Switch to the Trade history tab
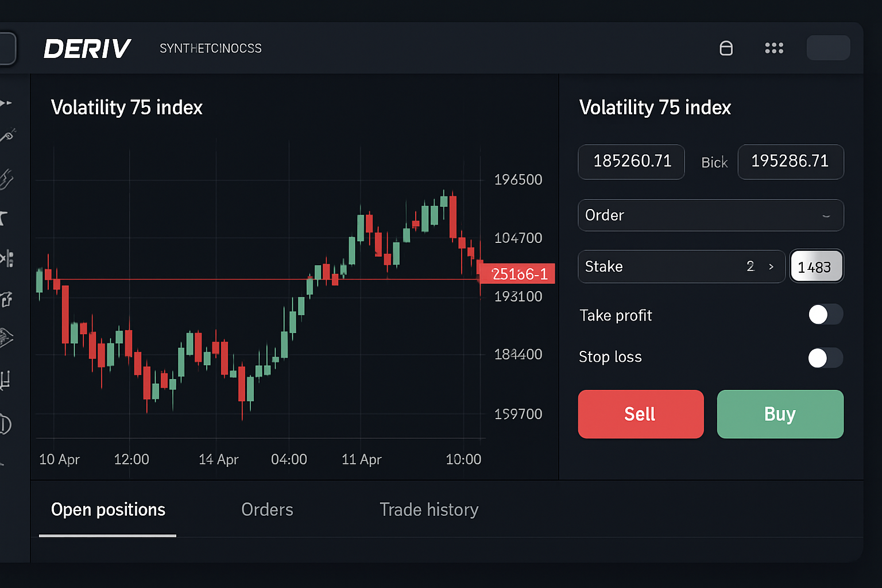The height and width of the screenshot is (588, 882). point(429,509)
